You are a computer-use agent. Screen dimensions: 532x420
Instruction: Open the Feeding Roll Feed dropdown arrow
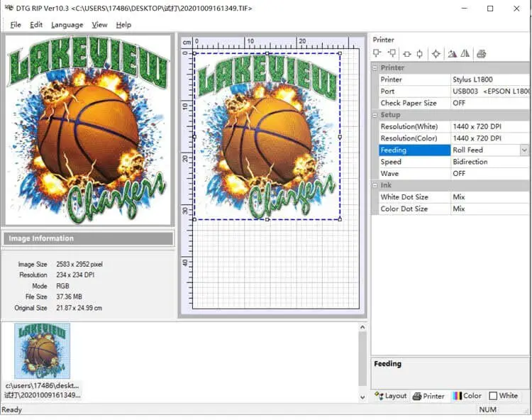524,150
